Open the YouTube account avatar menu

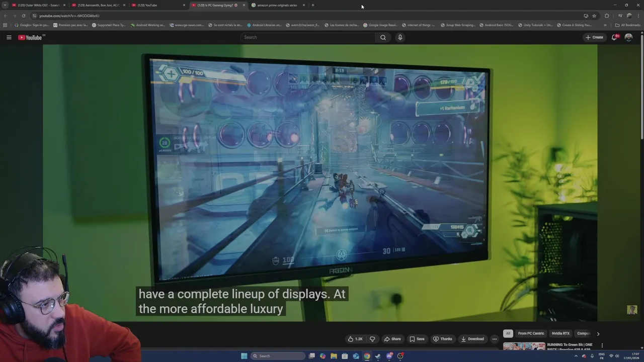click(x=628, y=37)
